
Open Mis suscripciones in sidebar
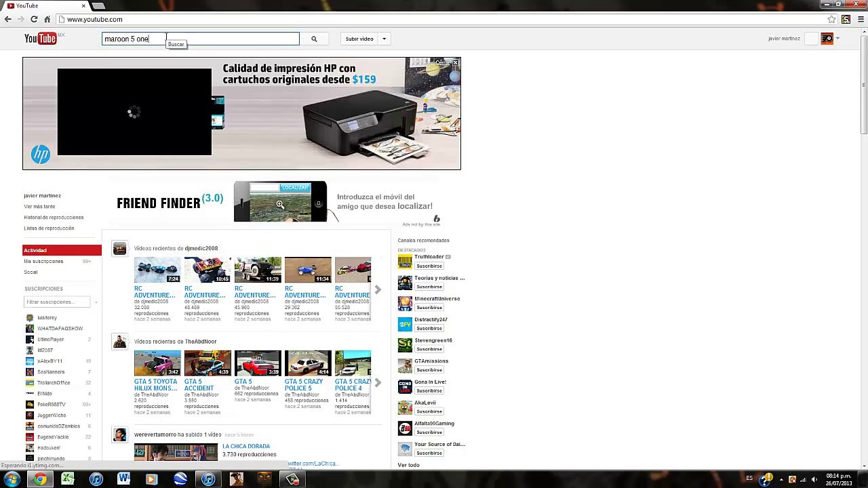tap(43, 261)
